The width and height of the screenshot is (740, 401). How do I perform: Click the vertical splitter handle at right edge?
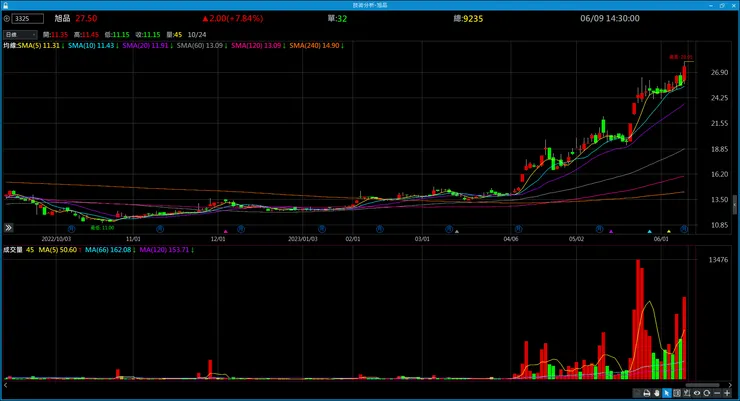pos(735,205)
